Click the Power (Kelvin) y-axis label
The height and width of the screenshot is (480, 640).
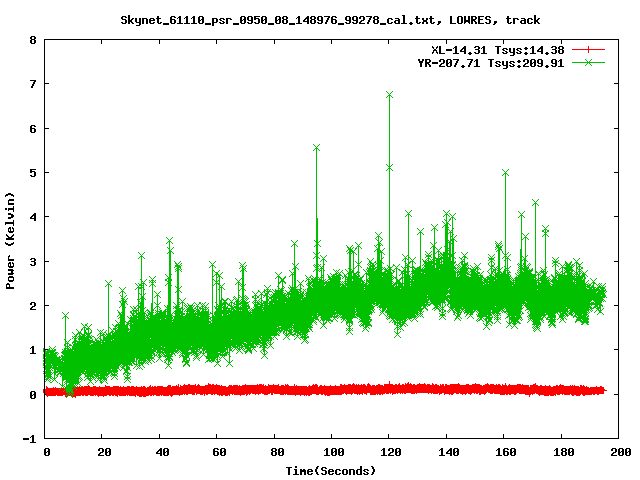[11, 240]
